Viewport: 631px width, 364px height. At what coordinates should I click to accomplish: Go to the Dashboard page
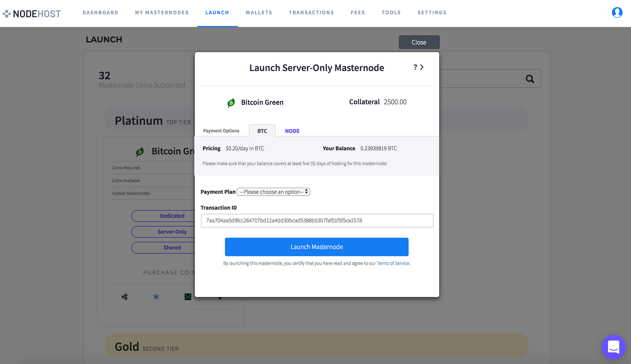point(101,13)
